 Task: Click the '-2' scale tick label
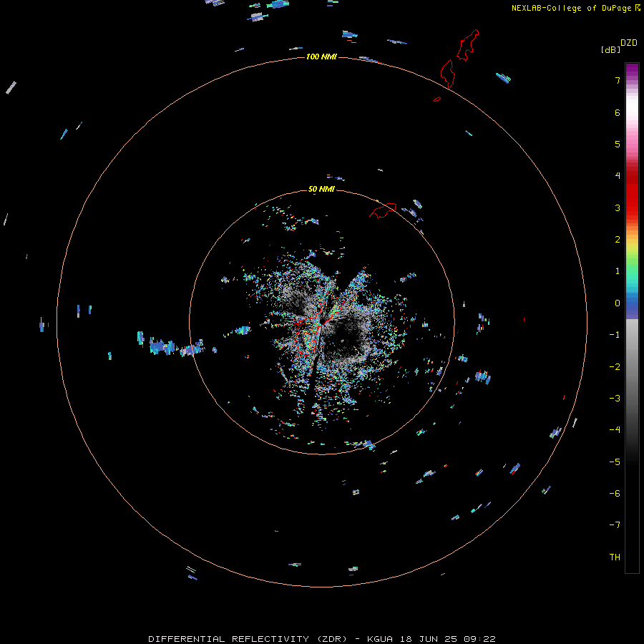615,367
